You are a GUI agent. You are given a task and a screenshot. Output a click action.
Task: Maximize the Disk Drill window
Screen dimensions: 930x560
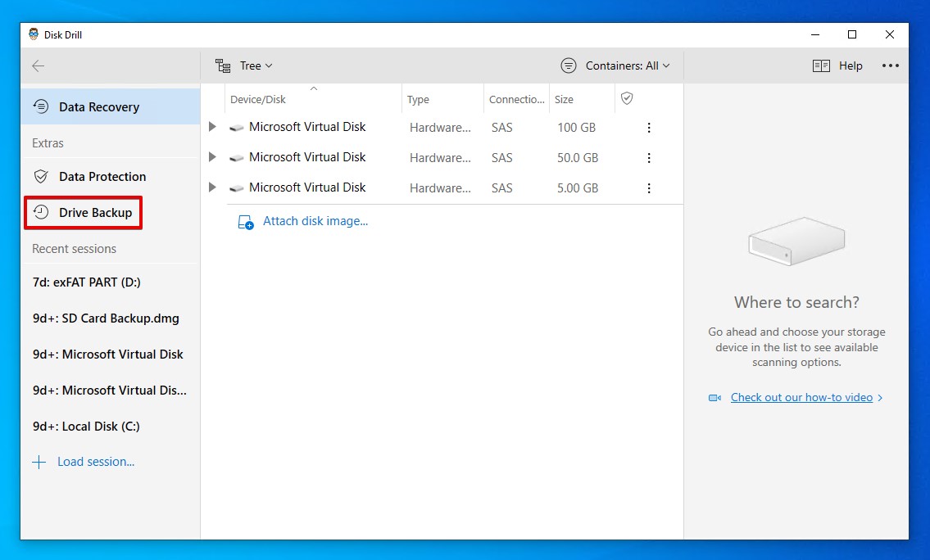click(852, 34)
